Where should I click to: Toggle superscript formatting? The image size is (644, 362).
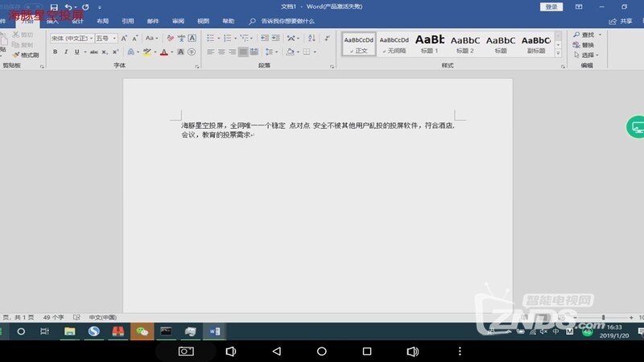coord(115,51)
